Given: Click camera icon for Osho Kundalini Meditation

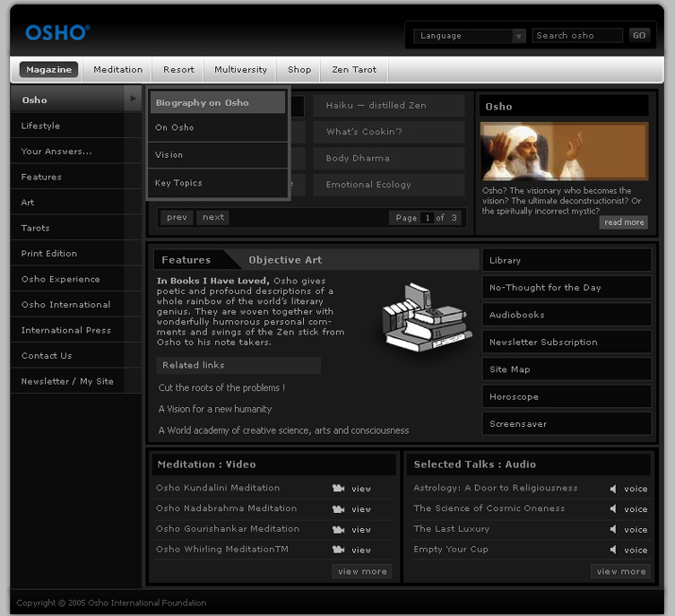Looking at the screenshot, I should [x=338, y=488].
